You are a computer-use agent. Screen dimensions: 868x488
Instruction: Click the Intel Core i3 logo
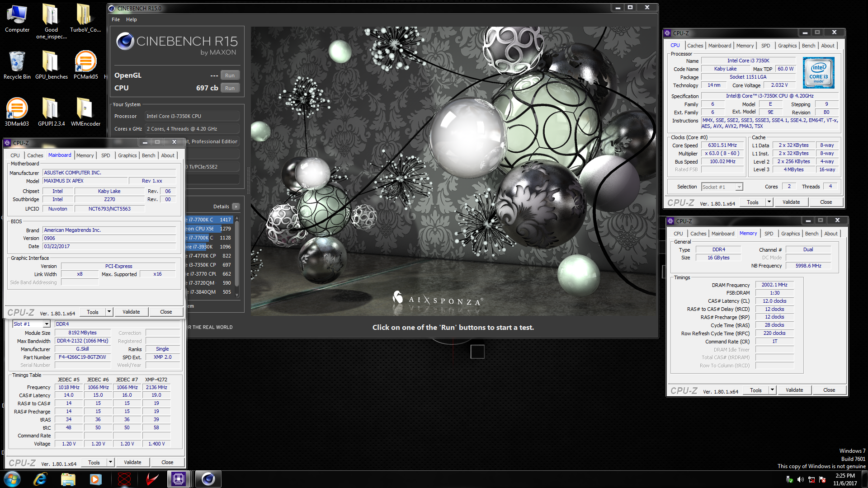[818, 73]
